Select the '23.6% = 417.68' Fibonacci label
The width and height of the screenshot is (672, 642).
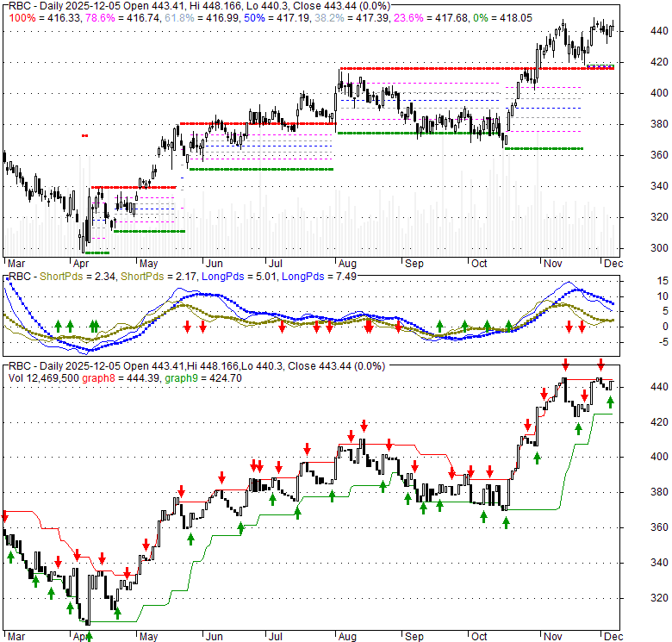[x=430, y=18]
